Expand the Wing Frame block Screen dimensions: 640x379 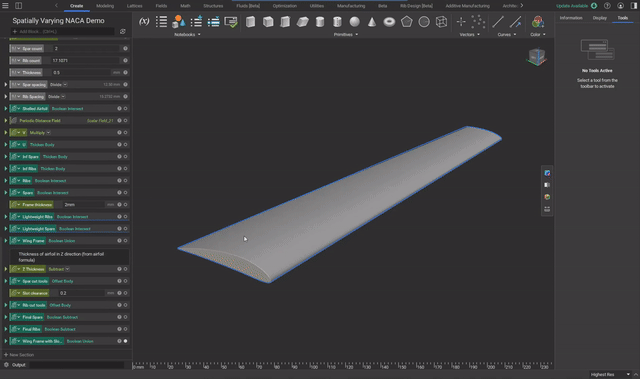click(6, 241)
